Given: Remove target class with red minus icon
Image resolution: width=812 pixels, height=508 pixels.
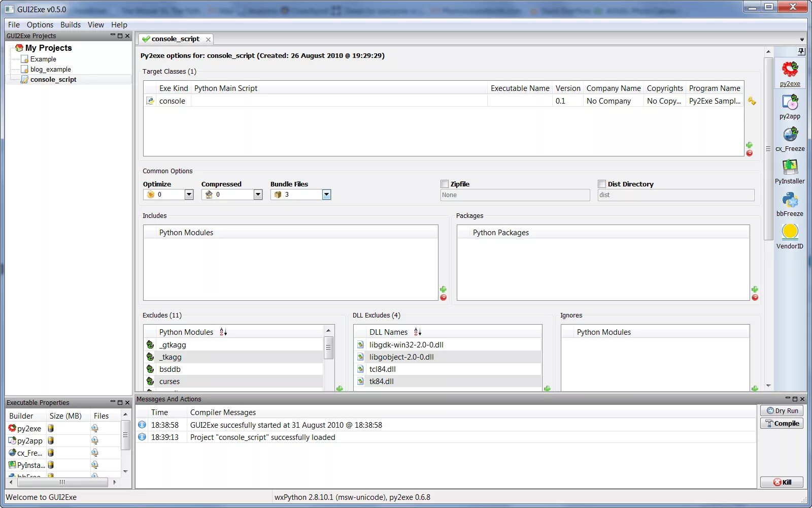Looking at the screenshot, I should pos(750,153).
